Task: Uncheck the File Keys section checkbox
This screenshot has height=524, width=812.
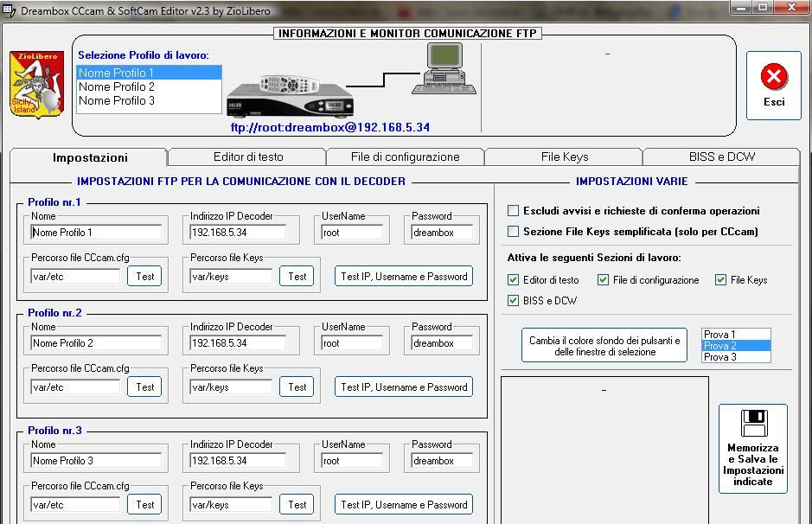Action: [720, 280]
